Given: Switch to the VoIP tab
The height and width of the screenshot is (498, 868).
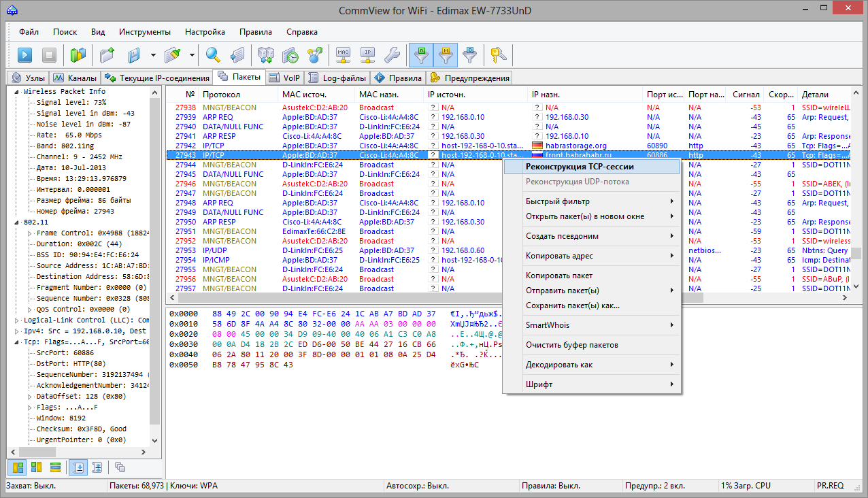Looking at the screenshot, I should click(x=284, y=78).
